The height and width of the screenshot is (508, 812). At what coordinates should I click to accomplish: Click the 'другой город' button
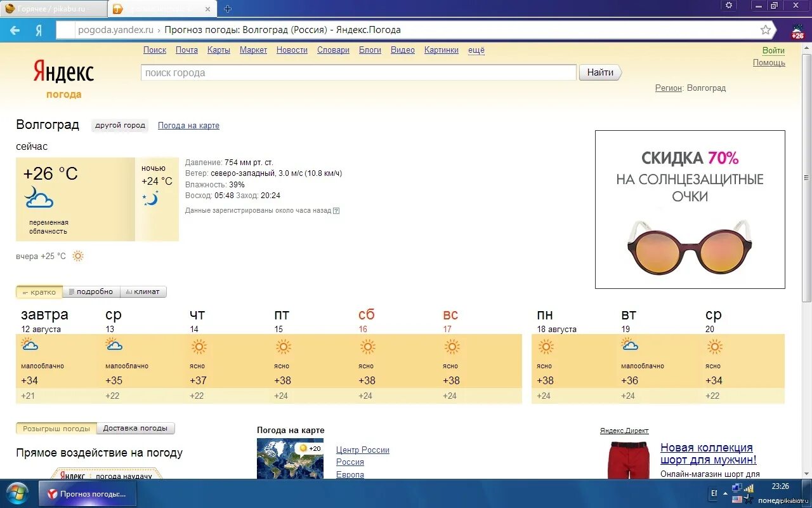[x=121, y=125]
